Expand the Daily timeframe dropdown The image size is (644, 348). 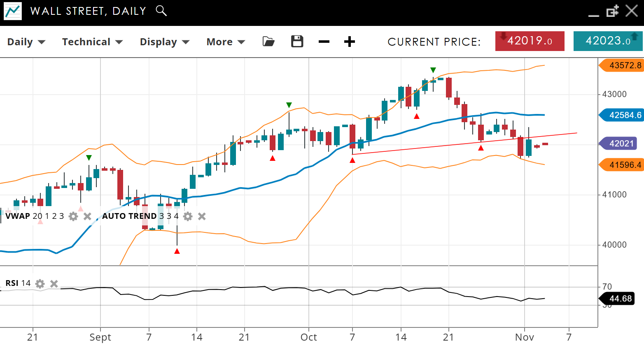point(26,42)
